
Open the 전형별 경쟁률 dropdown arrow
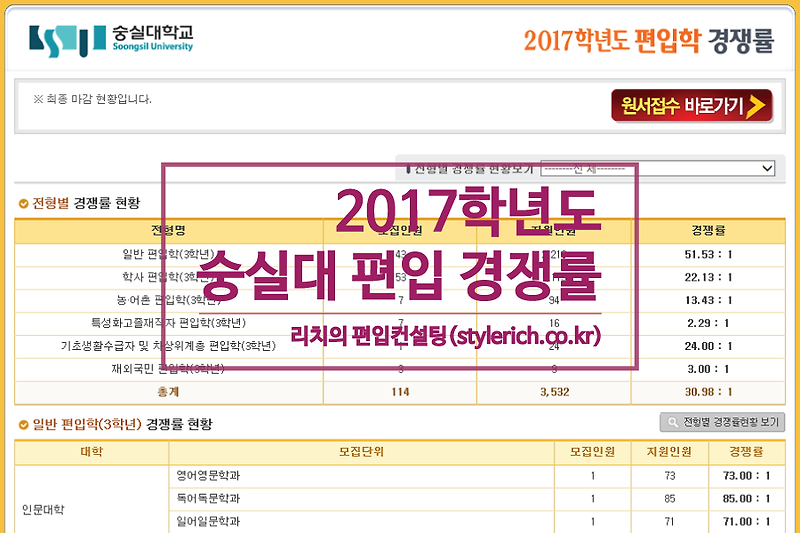767,168
